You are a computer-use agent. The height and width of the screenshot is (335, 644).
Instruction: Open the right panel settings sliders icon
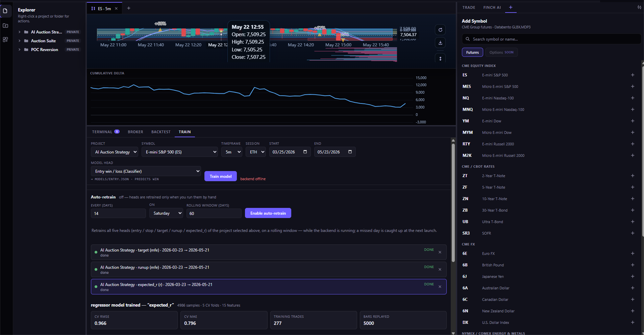[639, 7]
